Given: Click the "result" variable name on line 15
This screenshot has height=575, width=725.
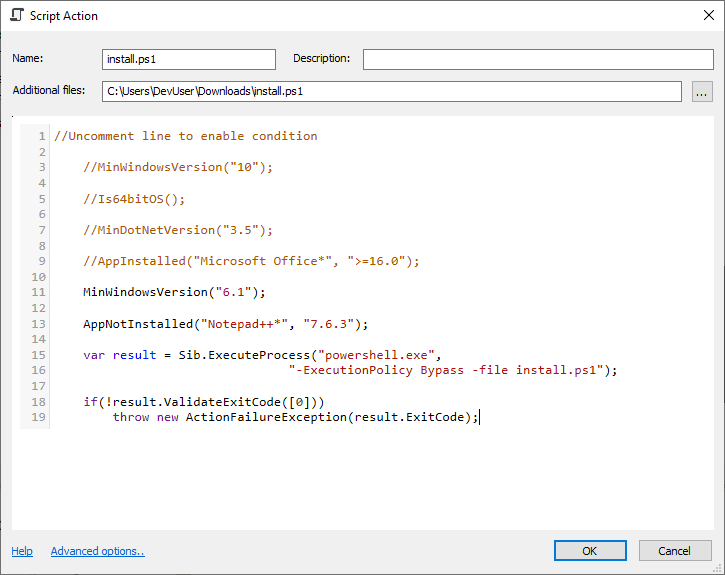Looking at the screenshot, I should pos(135,355).
